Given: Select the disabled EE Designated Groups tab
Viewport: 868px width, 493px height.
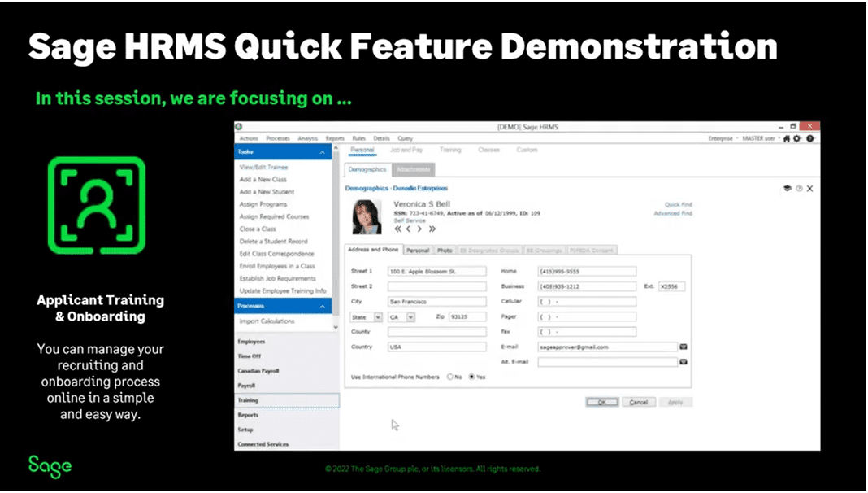Looking at the screenshot, I should (490, 250).
